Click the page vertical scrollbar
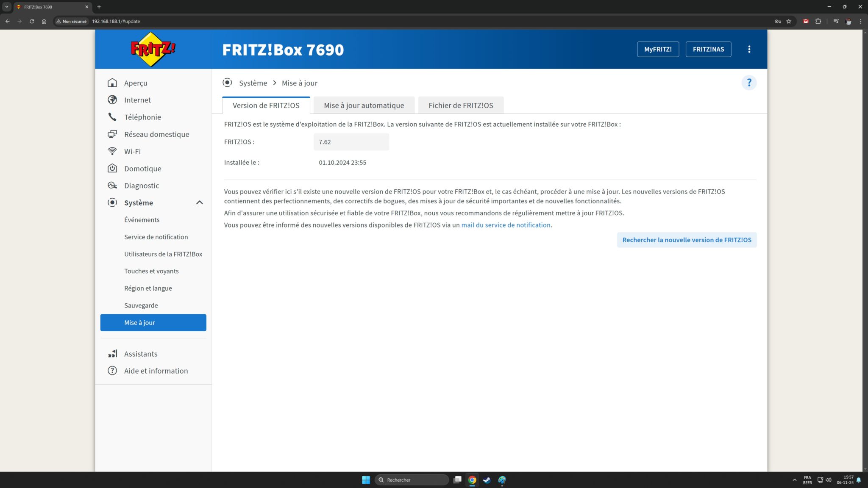 pyautogui.click(x=865, y=250)
